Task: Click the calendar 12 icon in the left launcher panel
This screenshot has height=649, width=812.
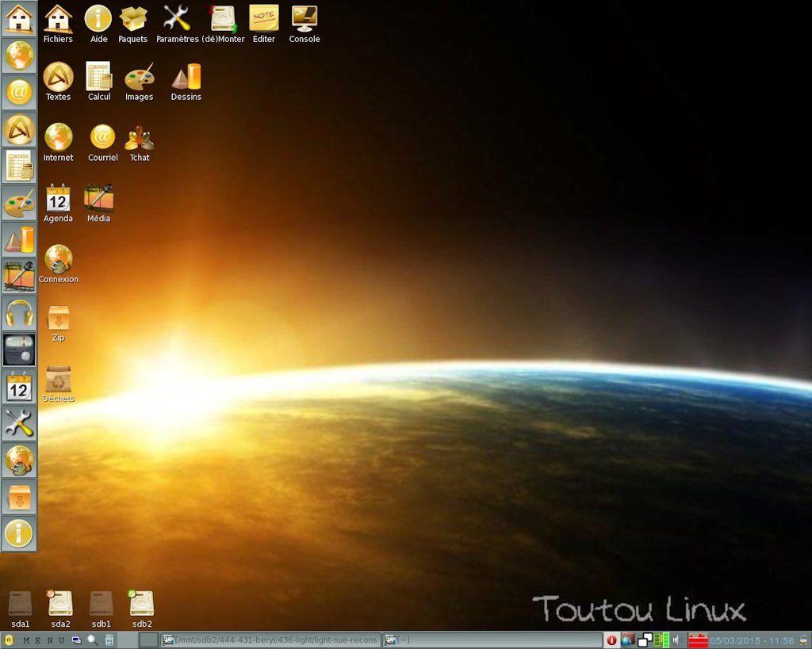Action: 19,387
